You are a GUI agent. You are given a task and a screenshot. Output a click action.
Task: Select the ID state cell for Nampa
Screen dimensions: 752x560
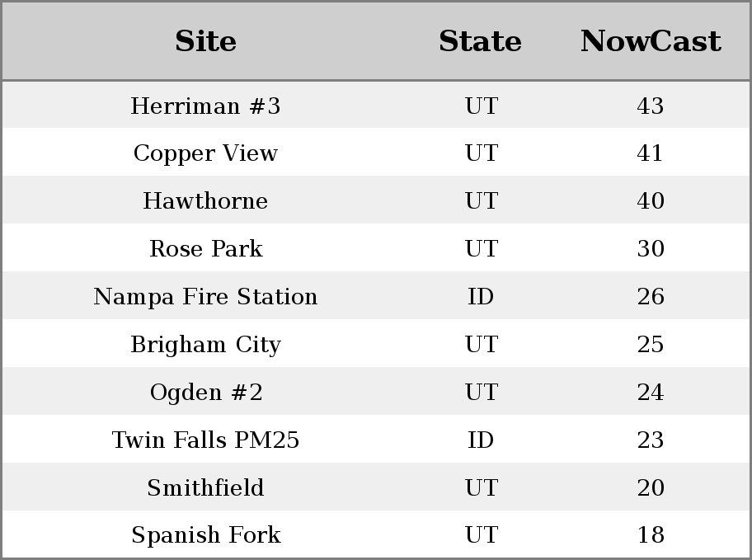(x=481, y=297)
